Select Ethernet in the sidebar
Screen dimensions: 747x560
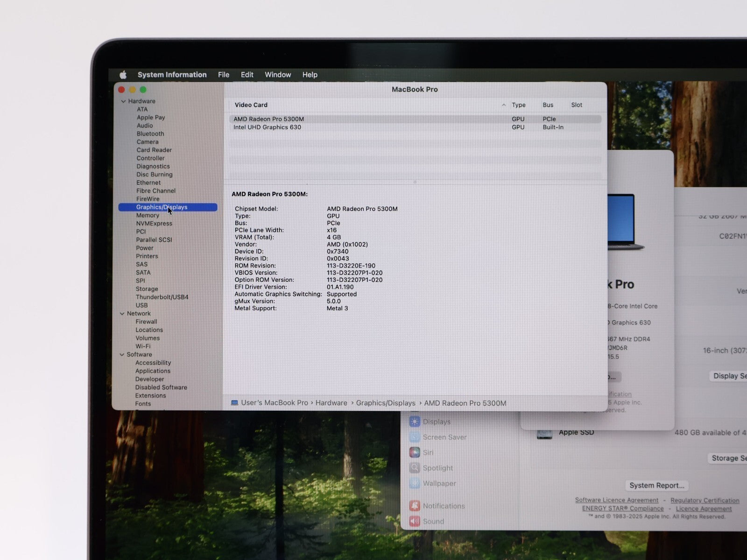[148, 183]
